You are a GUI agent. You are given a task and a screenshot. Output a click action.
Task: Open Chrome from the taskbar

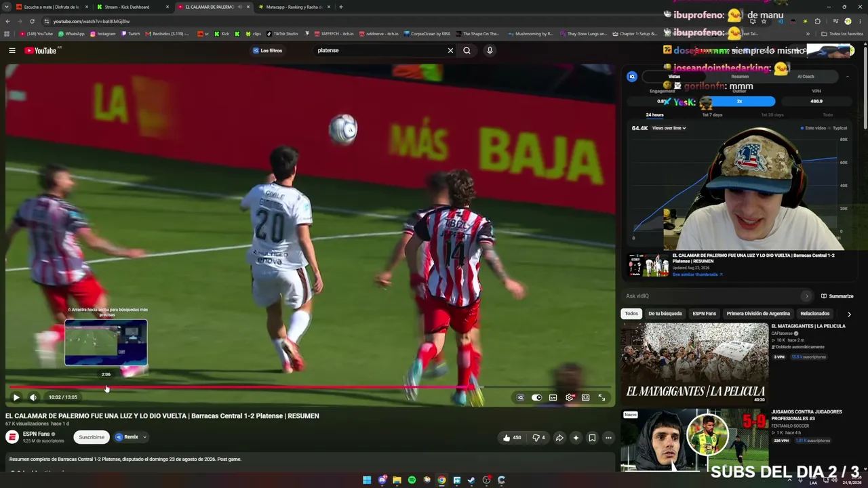pyautogui.click(x=441, y=480)
